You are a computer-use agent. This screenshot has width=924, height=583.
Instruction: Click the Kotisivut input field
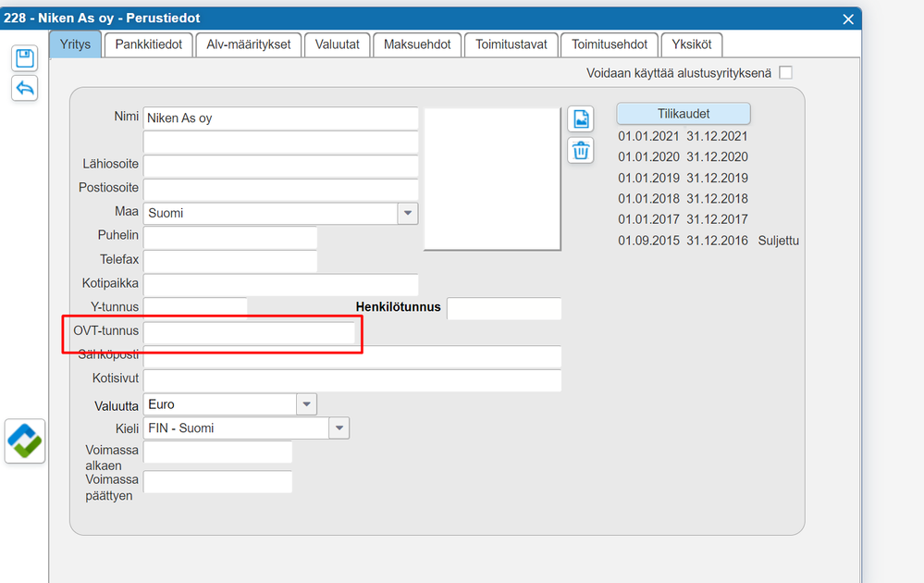(x=352, y=380)
